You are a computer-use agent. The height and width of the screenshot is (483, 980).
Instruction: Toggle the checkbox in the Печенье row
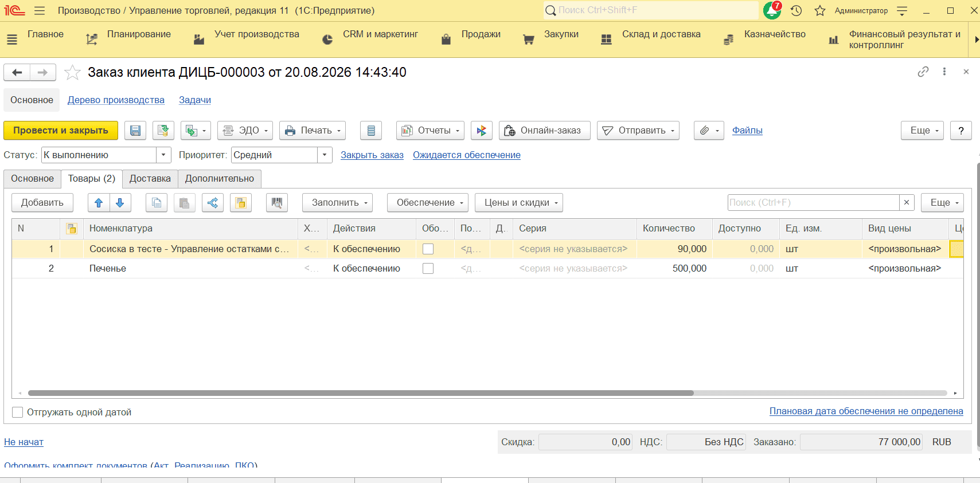tap(428, 269)
